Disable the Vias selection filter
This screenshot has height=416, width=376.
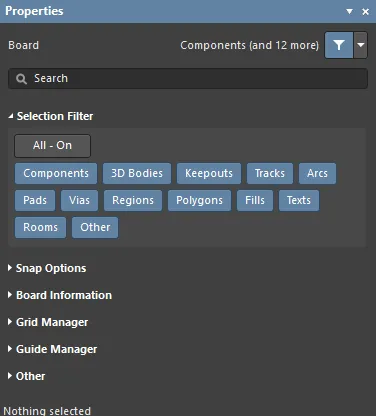coord(79,200)
